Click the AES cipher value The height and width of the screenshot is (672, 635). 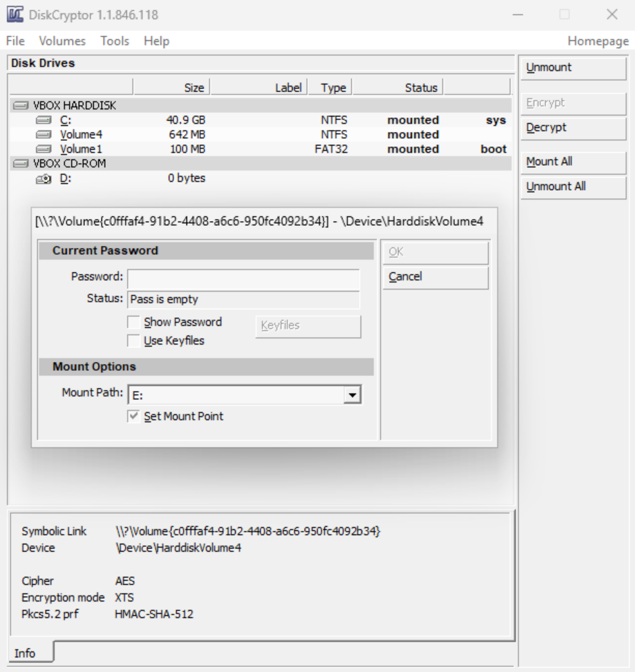click(x=125, y=581)
